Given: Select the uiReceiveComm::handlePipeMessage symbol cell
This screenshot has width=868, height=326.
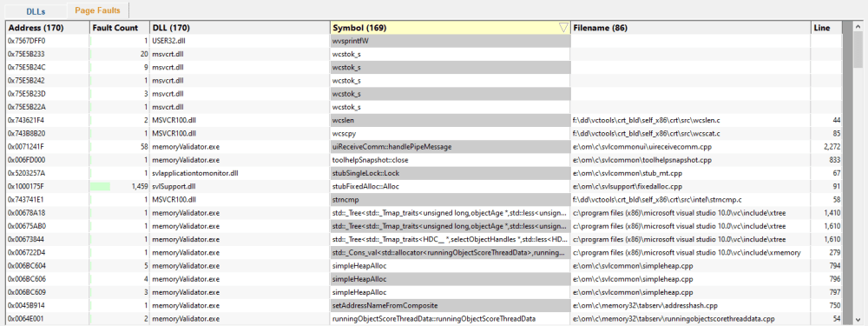Looking at the screenshot, I should tap(450, 147).
